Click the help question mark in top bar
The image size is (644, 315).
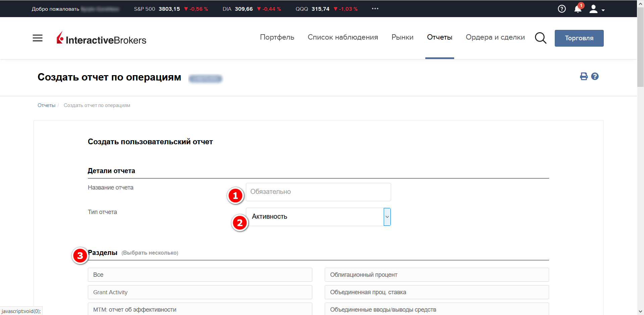pos(561,9)
